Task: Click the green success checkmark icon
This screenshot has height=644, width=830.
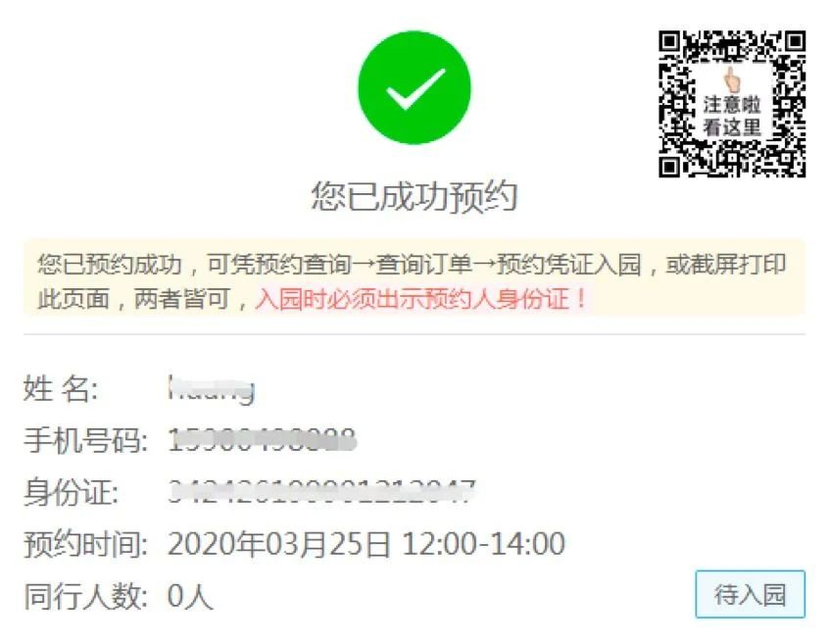Action: click(x=415, y=88)
